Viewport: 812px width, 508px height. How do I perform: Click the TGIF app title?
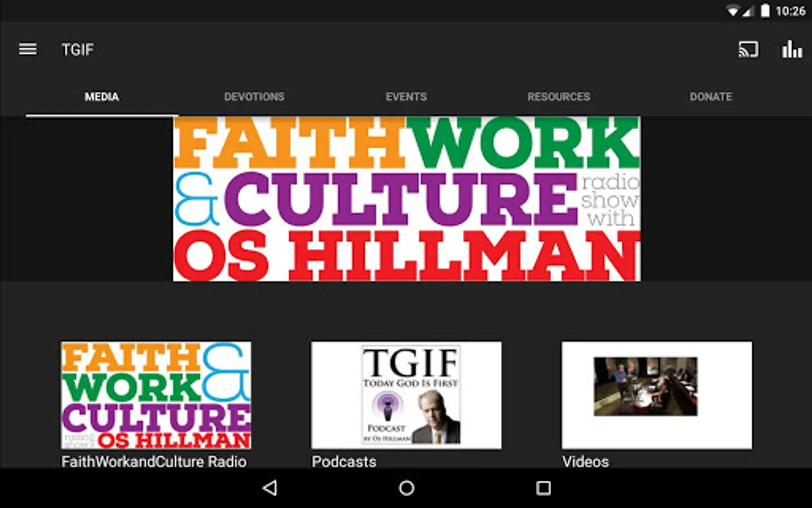(x=77, y=50)
